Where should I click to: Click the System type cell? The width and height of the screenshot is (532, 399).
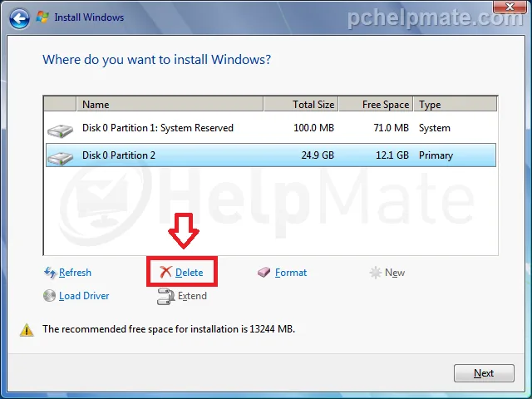435,128
